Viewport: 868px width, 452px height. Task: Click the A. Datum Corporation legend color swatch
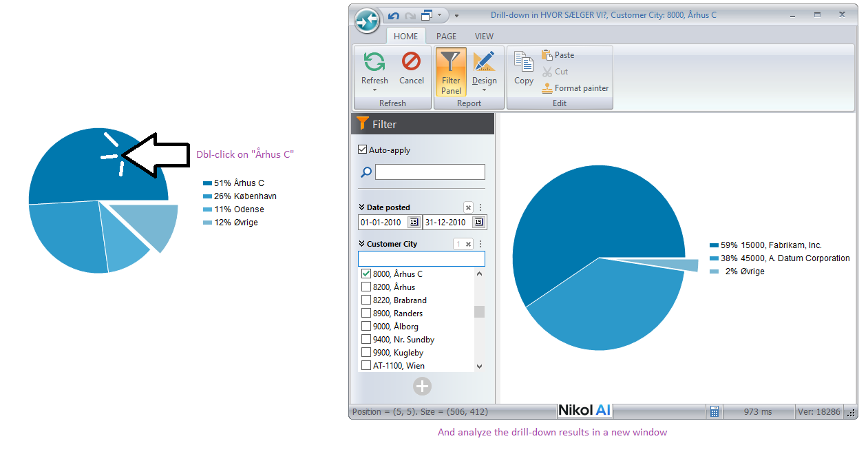point(714,258)
